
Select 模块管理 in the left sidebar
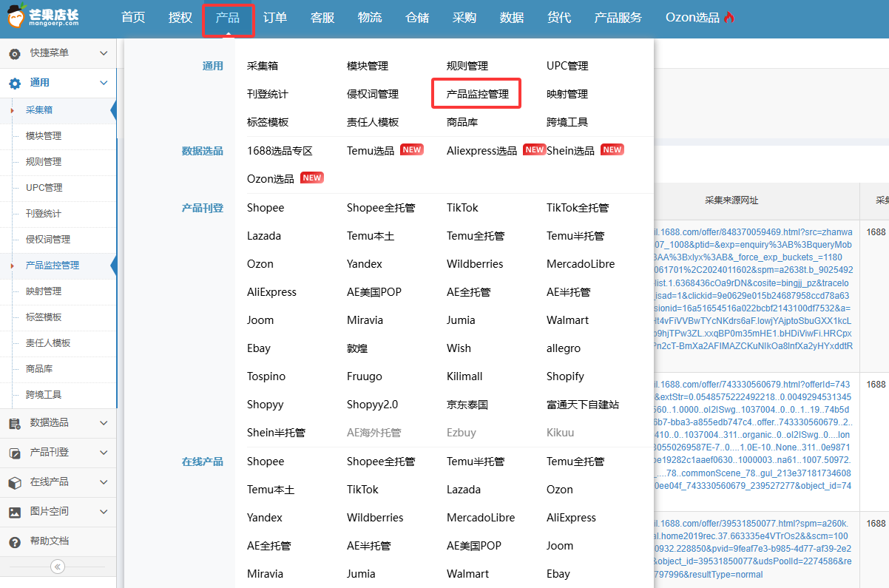click(44, 136)
